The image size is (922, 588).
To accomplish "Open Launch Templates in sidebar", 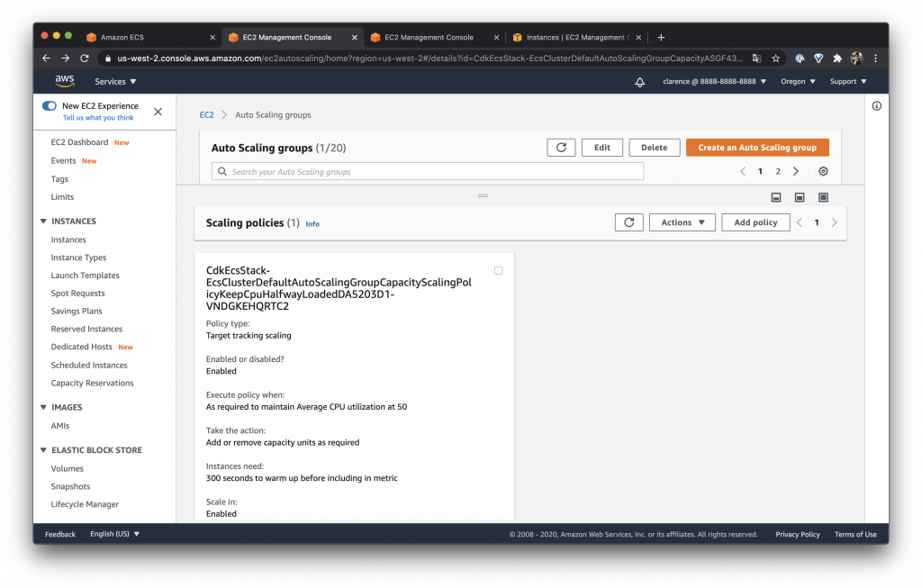I will (86, 276).
